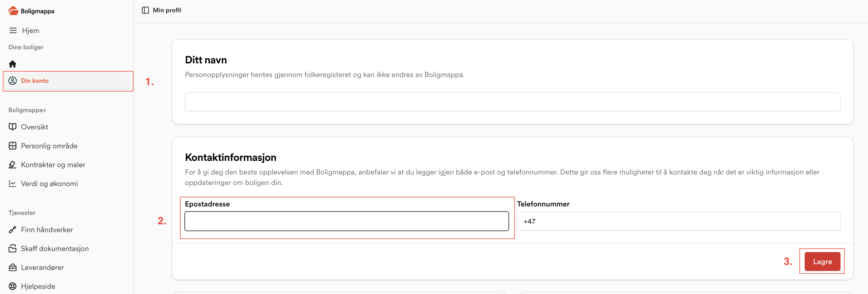Click the Tjenester section label
This screenshot has width=868, height=294.
click(22, 213)
